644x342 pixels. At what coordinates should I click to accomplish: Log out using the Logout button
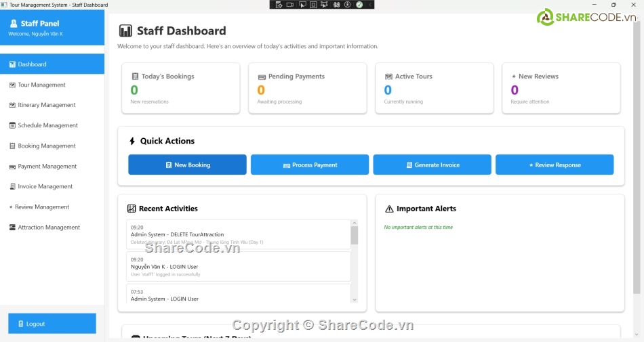tap(52, 324)
